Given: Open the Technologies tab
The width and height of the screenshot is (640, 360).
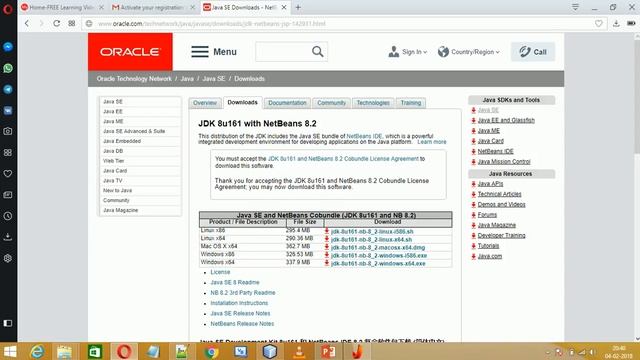Looking at the screenshot, I should (x=373, y=103).
